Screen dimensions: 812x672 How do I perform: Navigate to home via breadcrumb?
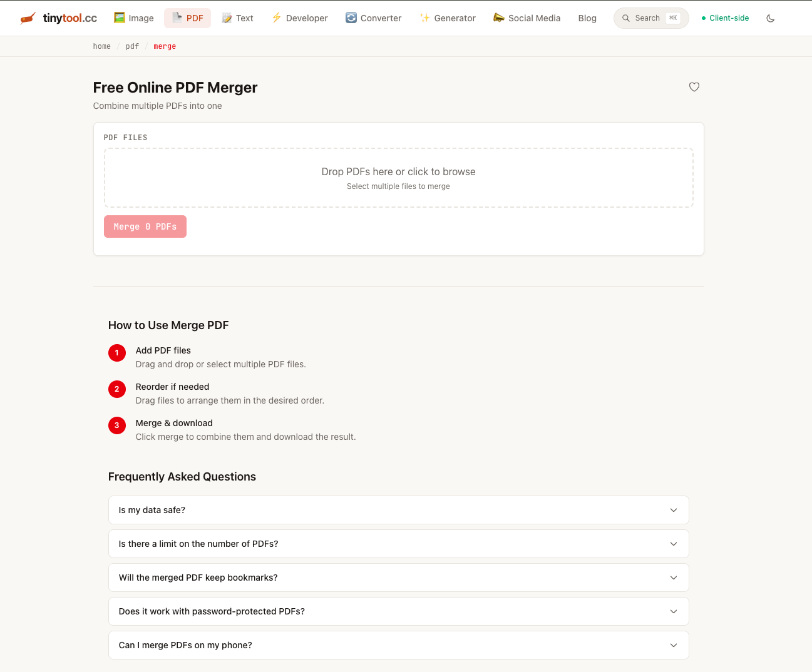coord(101,46)
